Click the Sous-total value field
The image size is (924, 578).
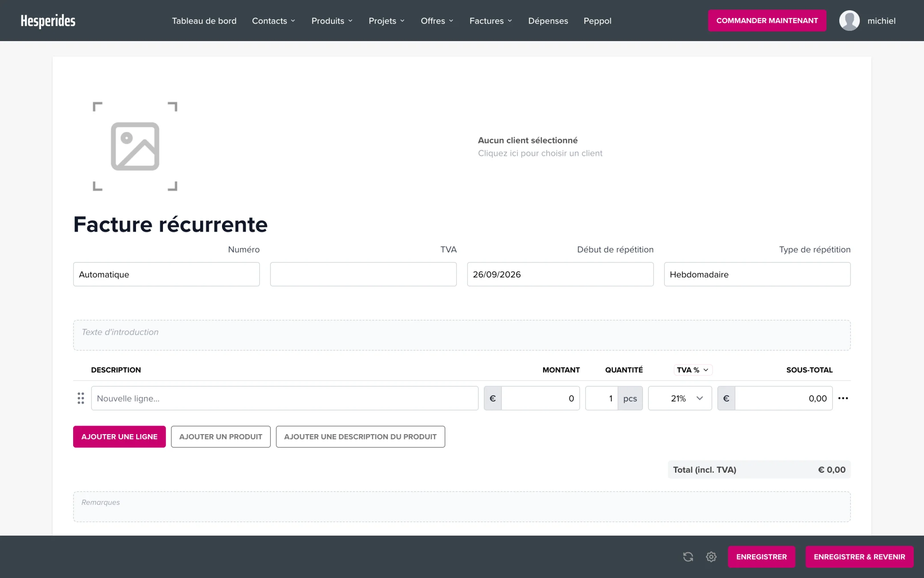[x=784, y=398]
